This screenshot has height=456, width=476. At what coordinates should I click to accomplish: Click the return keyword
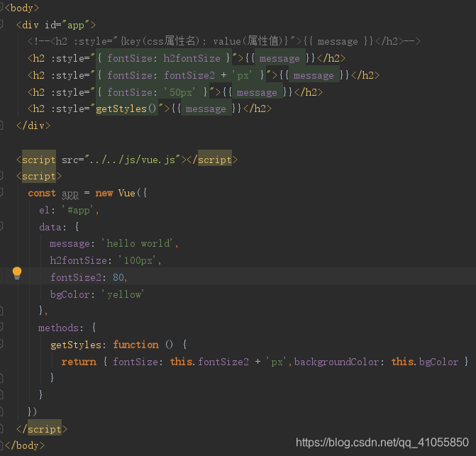[79, 362]
